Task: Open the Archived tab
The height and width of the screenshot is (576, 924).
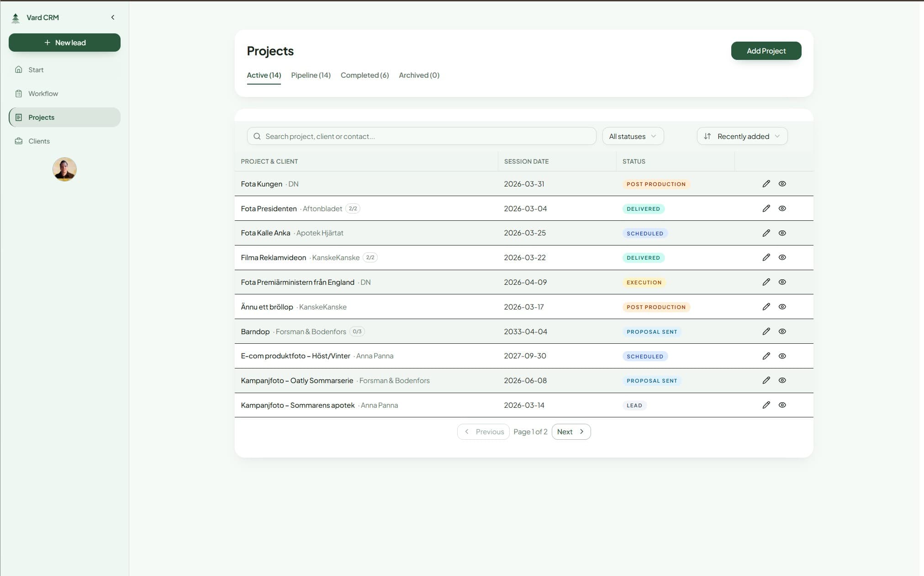Action: click(x=418, y=75)
